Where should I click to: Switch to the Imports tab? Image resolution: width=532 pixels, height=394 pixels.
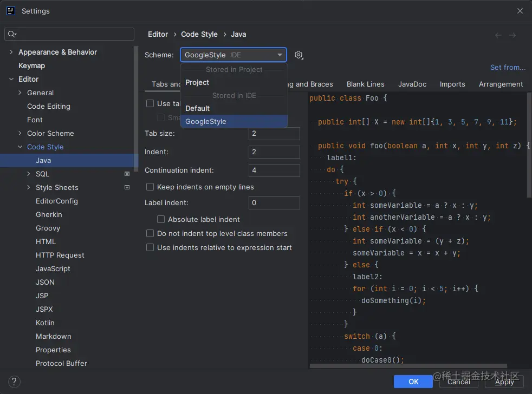pos(452,84)
